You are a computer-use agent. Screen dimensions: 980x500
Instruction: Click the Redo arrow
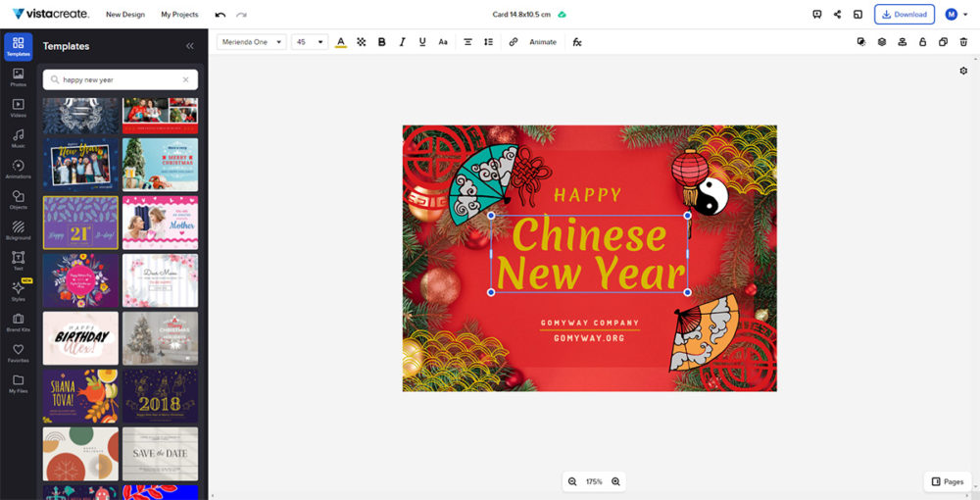(x=241, y=15)
